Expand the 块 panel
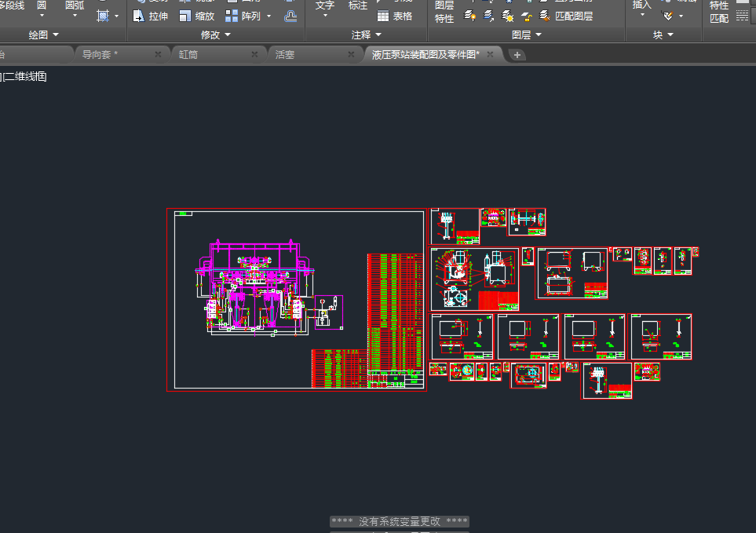The width and height of the screenshot is (756, 533). pos(663,35)
